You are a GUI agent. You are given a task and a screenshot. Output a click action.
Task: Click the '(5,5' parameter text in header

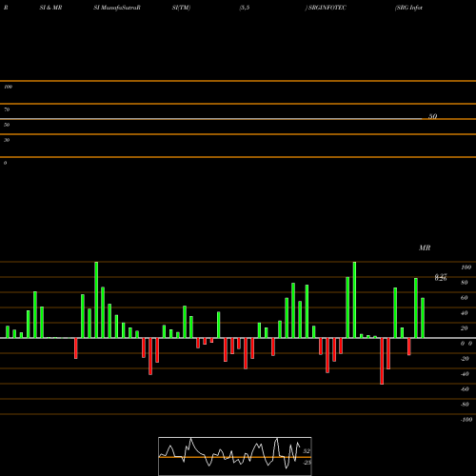click(245, 8)
